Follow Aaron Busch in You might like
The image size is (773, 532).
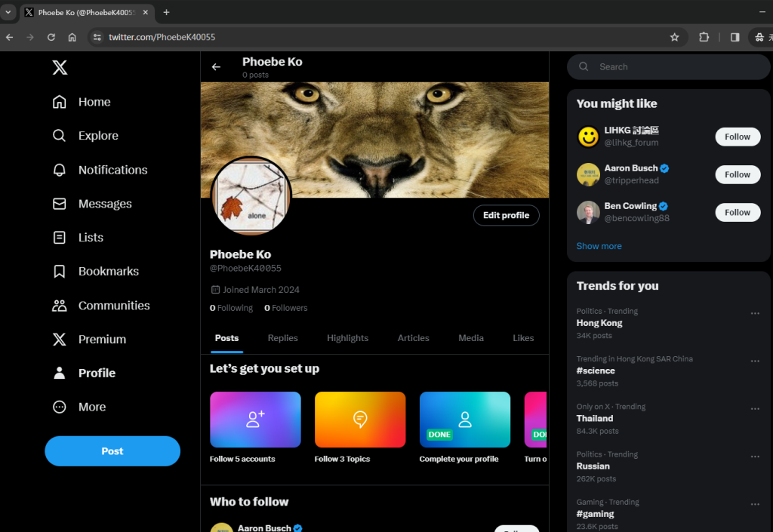coord(738,175)
